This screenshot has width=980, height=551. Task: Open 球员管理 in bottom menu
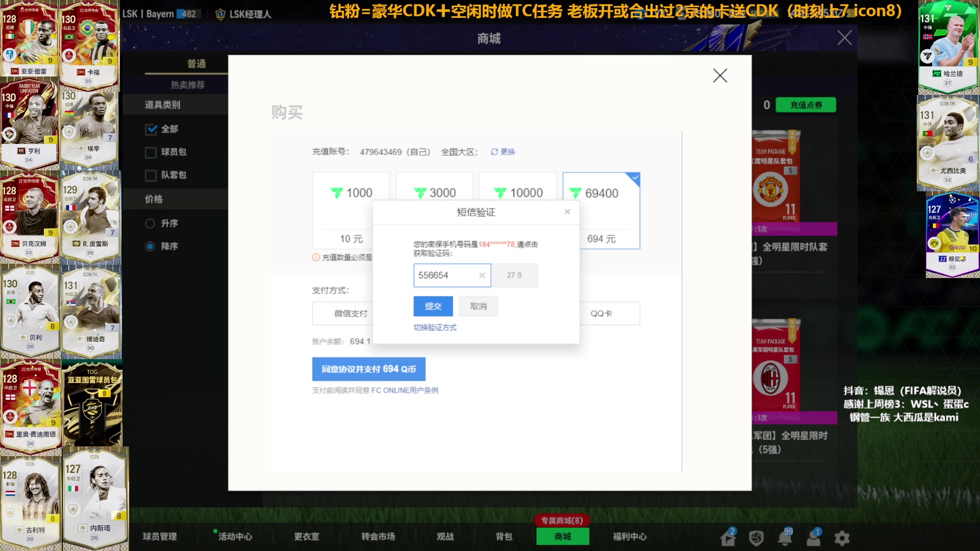[x=160, y=537]
